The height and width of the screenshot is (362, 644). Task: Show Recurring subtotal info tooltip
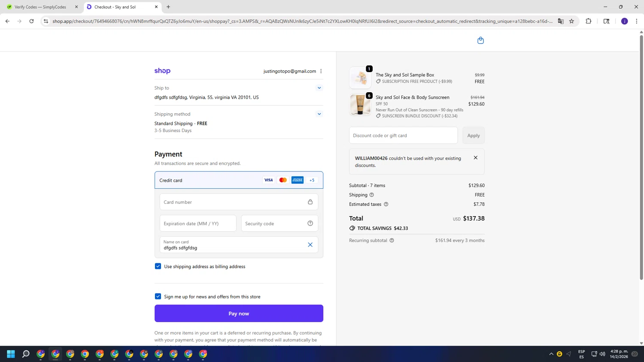click(392, 241)
